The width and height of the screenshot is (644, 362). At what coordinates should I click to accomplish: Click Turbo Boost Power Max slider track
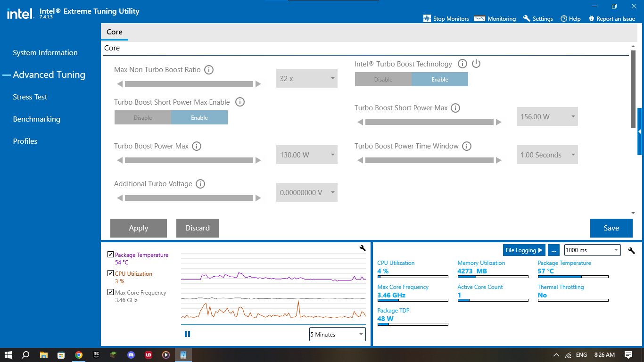(x=189, y=160)
